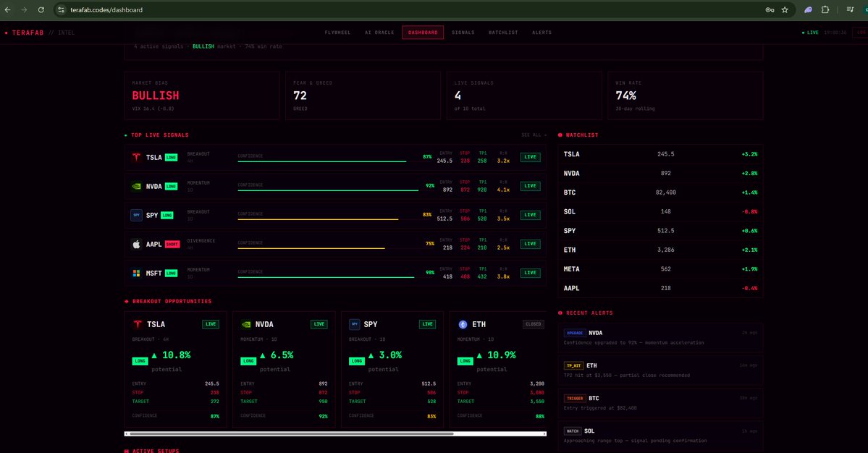Viewport: 868px width, 453px height.
Task: Click LIVE status indicator in header
Action: [x=810, y=33]
